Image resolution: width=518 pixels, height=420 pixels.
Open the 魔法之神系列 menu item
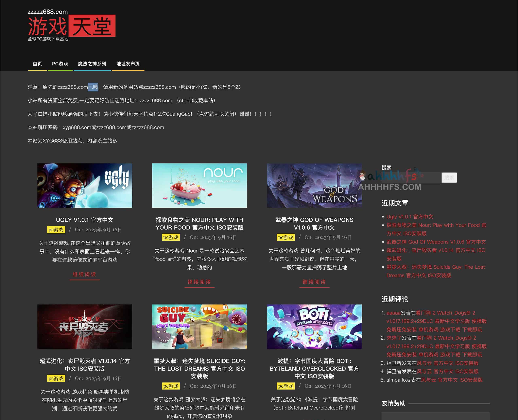(92, 64)
